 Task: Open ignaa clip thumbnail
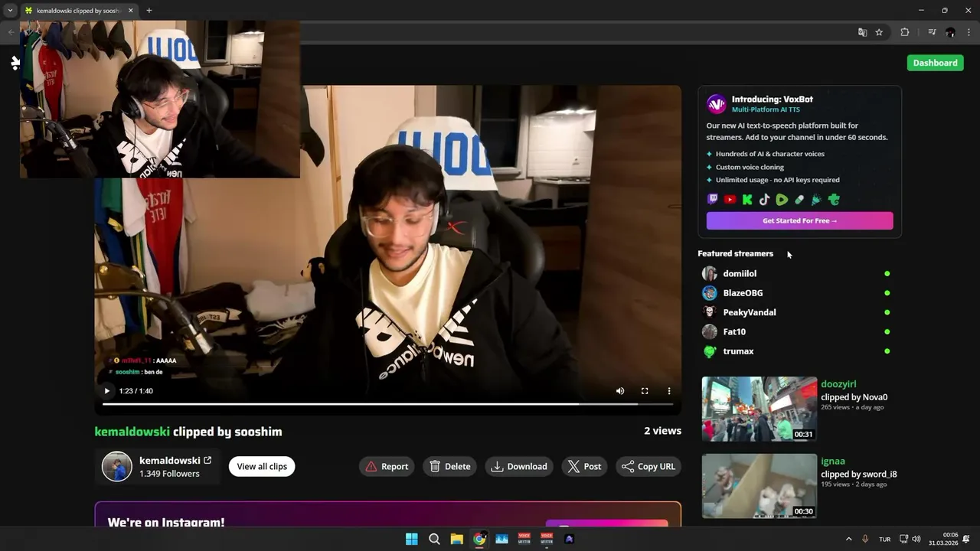pyautogui.click(x=759, y=486)
